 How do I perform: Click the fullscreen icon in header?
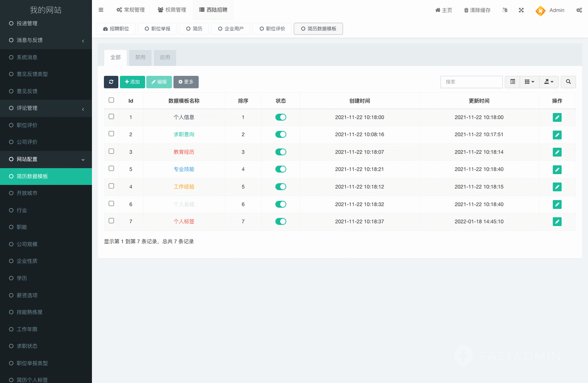(521, 10)
